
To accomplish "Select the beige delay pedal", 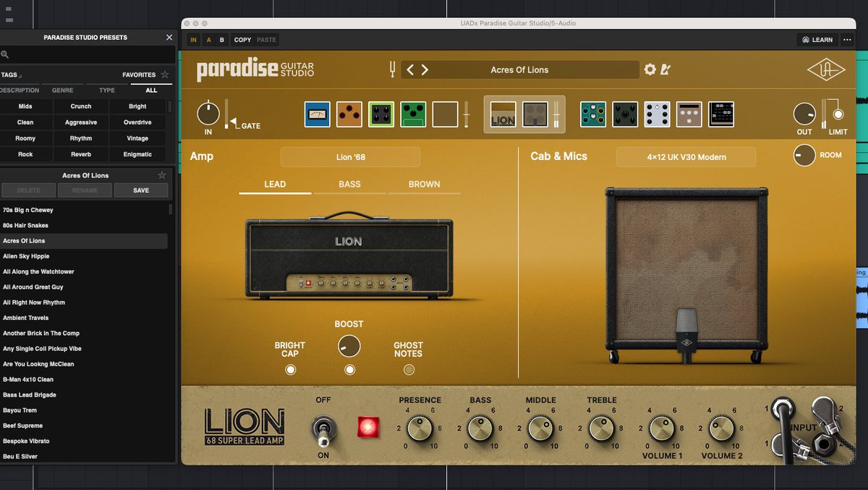I will (x=689, y=114).
